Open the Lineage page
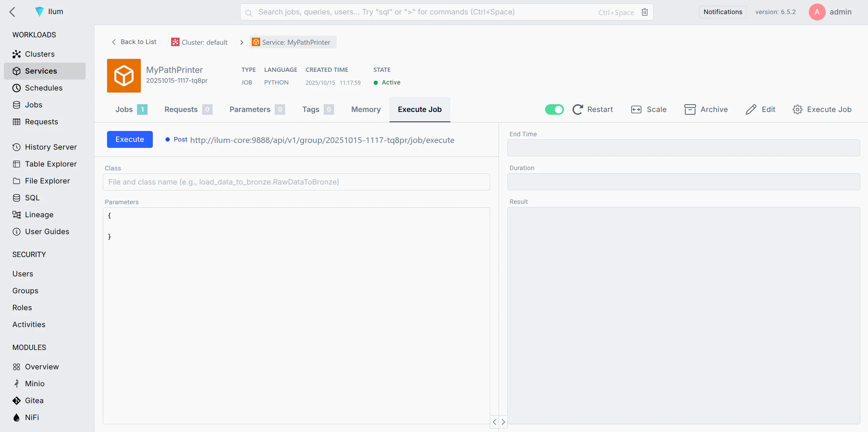This screenshot has width=868, height=432. tap(39, 215)
